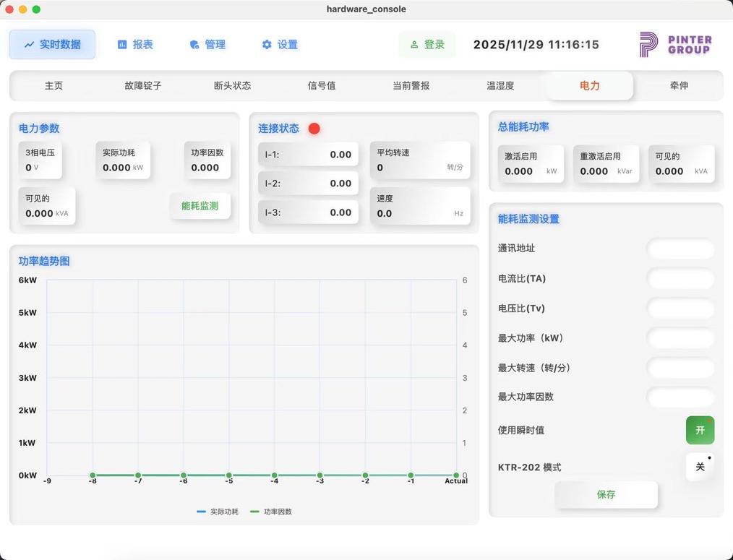
Task: Select the 实时数据 chart icon
Action: click(x=30, y=44)
